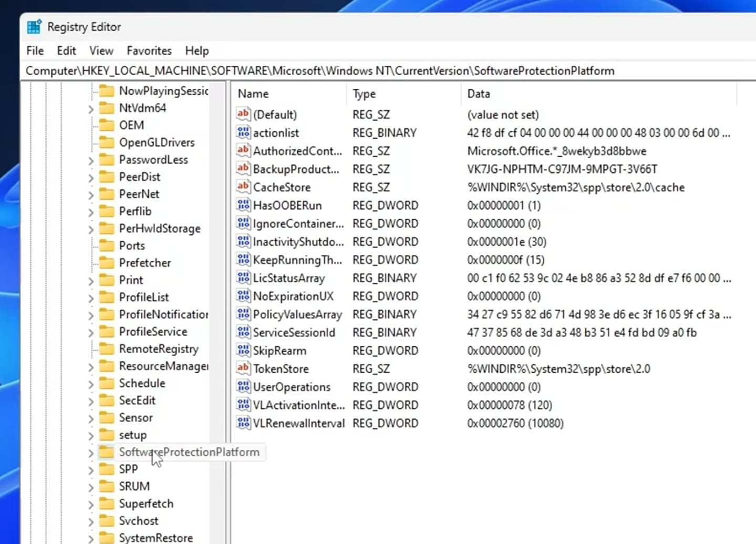Click the Registry Editor app icon
756x544 pixels.
[x=34, y=27]
